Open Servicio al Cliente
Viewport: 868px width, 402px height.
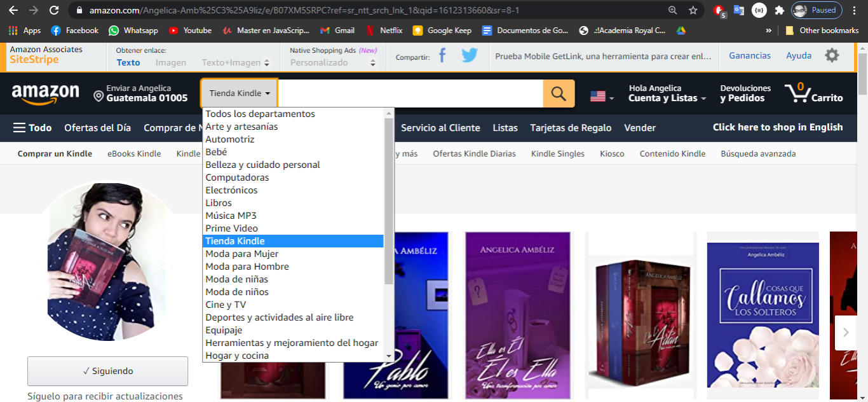click(x=440, y=128)
